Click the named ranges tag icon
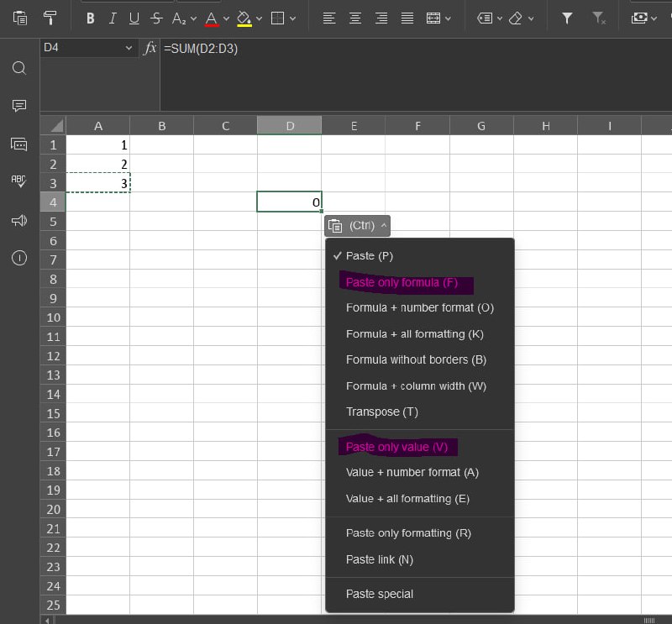The width and height of the screenshot is (672, 624). coord(485,18)
